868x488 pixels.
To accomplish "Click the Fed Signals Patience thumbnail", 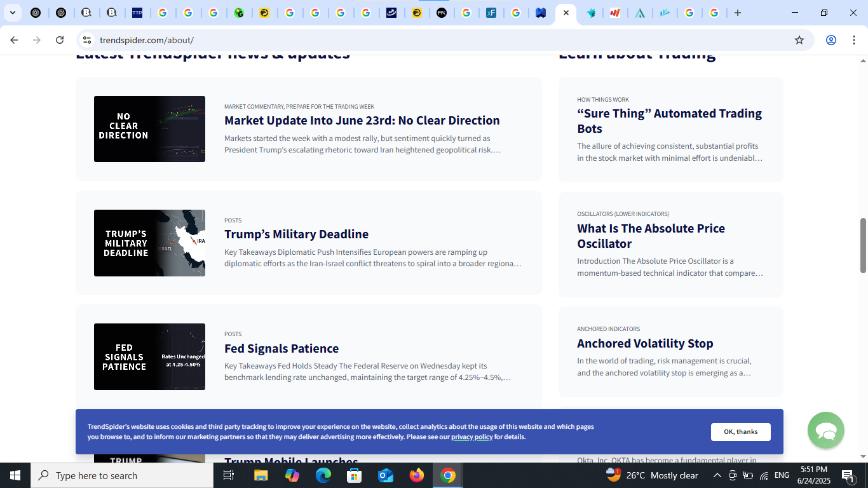I will 149,356.
